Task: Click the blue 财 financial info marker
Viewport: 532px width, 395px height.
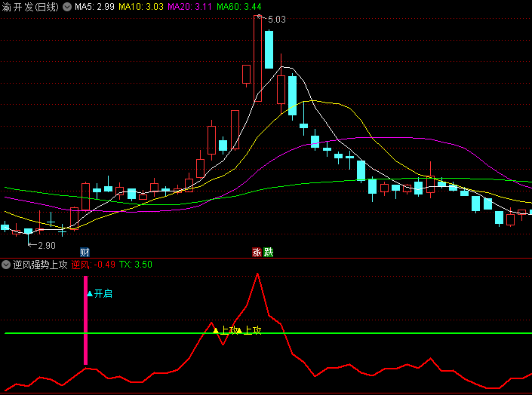Action: click(x=85, y=252)
